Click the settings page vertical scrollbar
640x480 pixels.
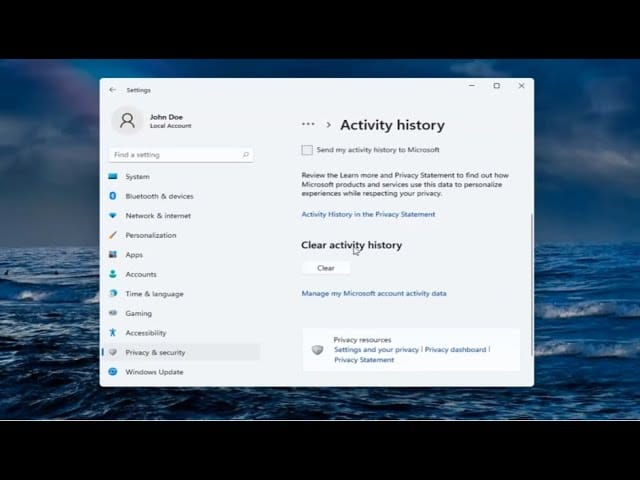(x=531, y=284)
